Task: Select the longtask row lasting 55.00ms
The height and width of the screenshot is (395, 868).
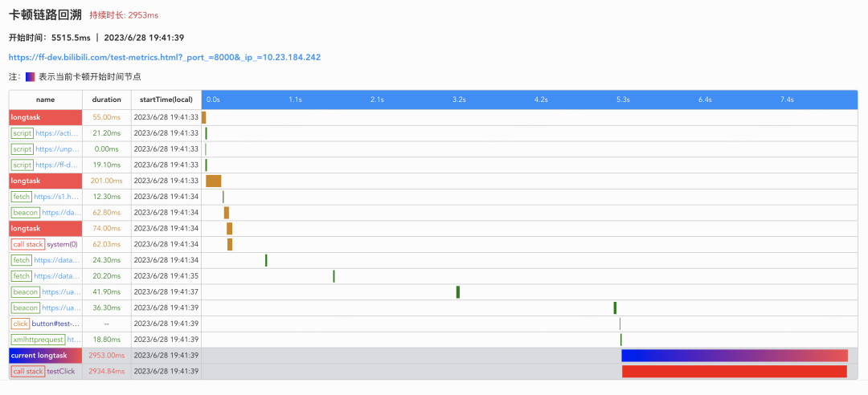Action: click(433, 117)
